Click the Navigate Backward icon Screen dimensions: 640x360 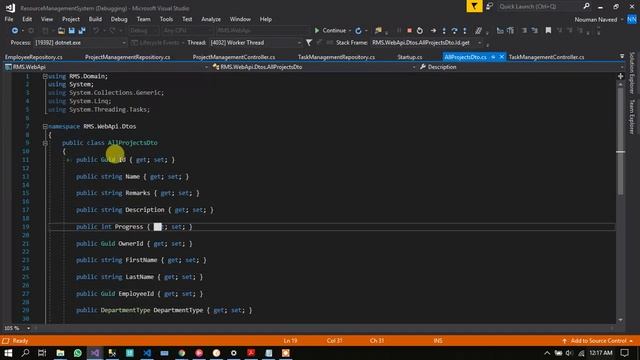[15, 31]
